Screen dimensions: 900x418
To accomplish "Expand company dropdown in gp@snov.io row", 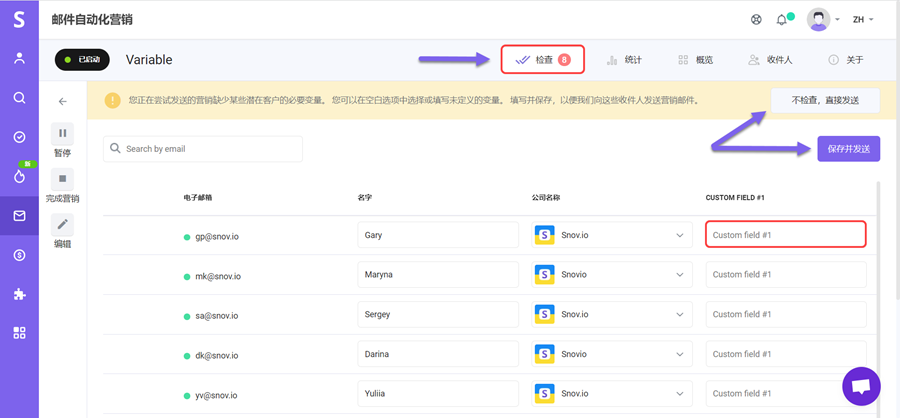I will click(680, 235).
